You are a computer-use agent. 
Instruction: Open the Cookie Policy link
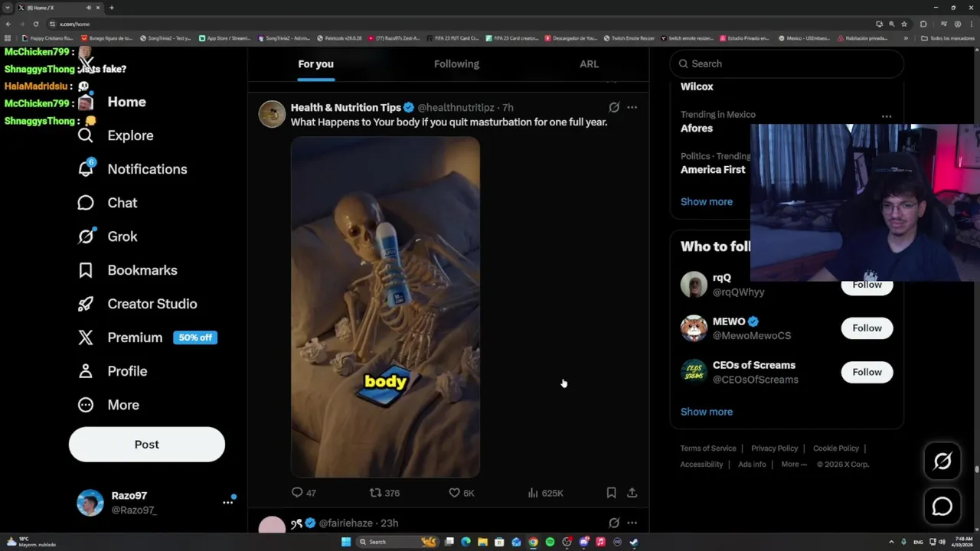tap(836, 448)
